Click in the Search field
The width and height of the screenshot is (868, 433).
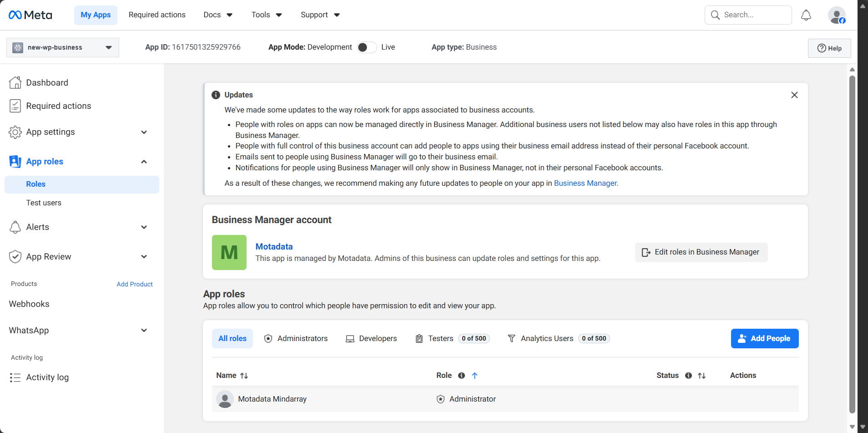[x=748, y=15]
